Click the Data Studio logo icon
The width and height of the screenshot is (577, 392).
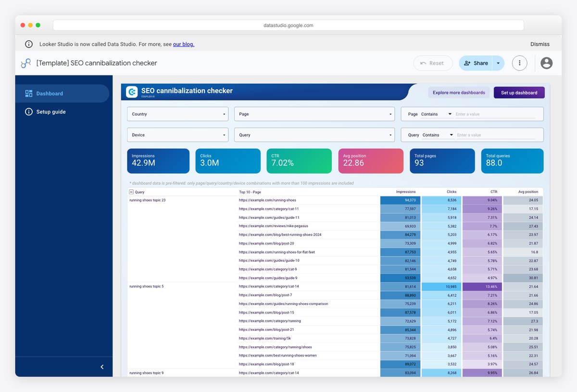tap(25, 63)
